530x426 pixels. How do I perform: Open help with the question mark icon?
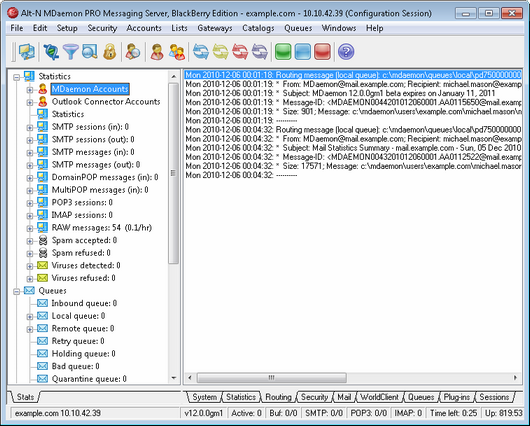coord(346,52)
